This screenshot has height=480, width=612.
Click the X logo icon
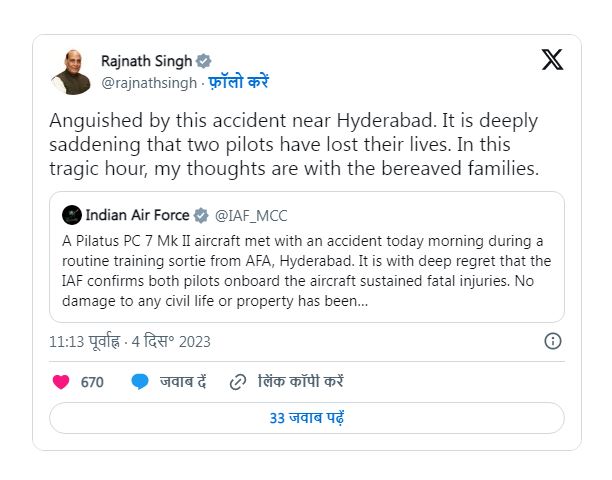click(552, 59)
